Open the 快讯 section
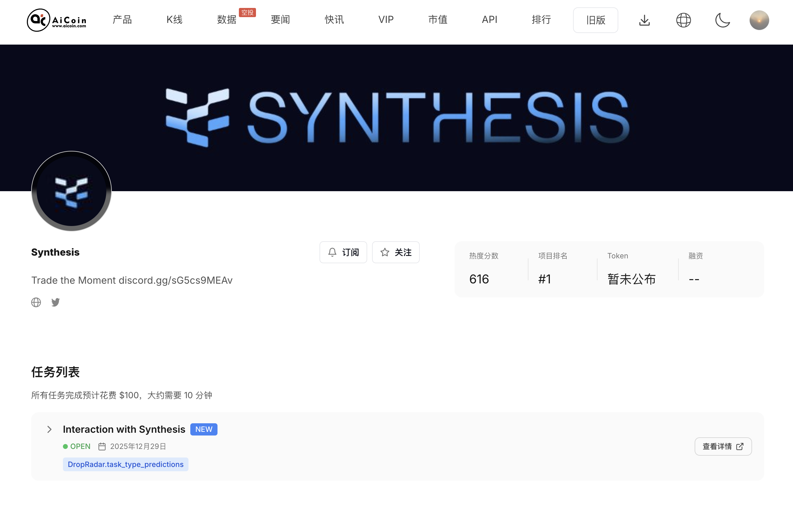Screen dimensions: 793x532 click(x=334, y=20)
